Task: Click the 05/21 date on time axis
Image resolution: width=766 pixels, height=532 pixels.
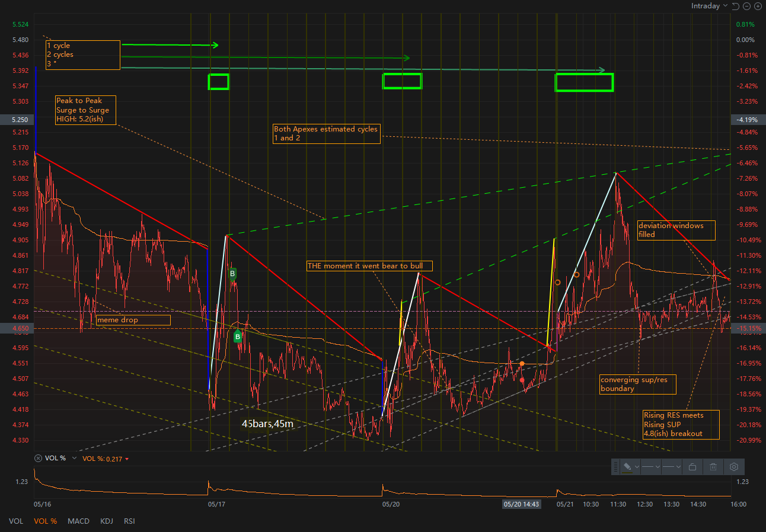Action: pyautogui.click(x=565, y=504)
